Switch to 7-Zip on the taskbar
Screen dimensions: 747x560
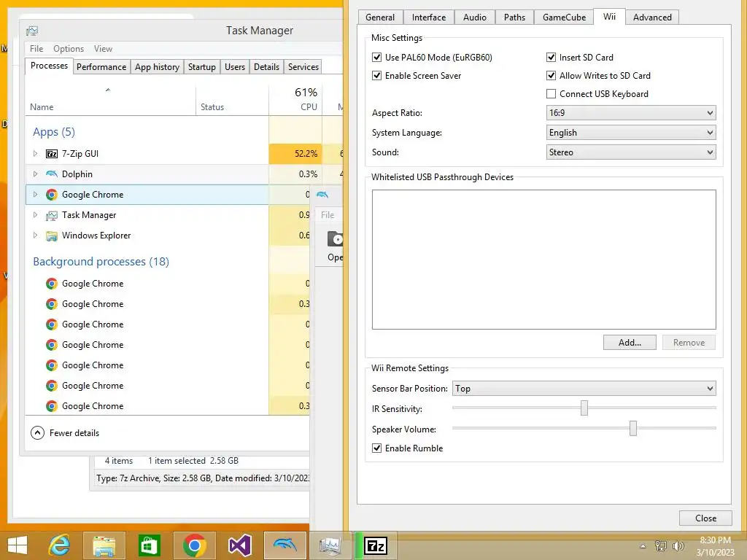pos(376,545)
